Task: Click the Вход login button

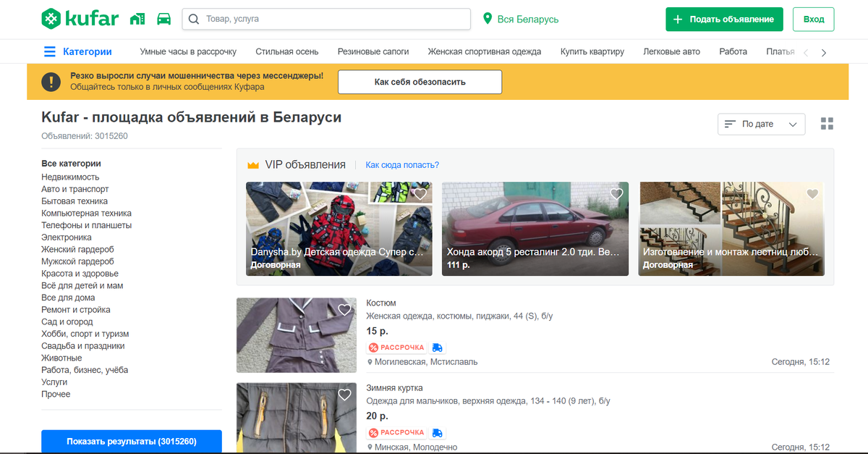Action: (814, 20)
